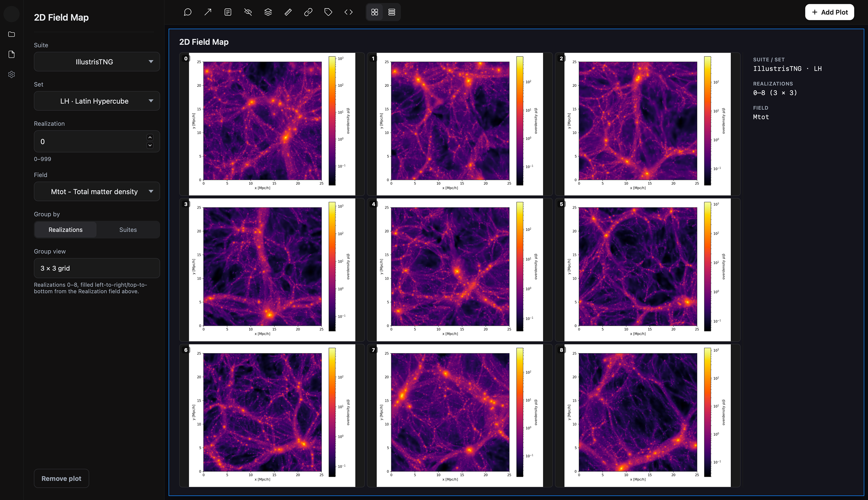Expand the Field dropdown Mtot Total matter density
The width and height of the screenshot is (868, 500).
(x=97, y=191)
